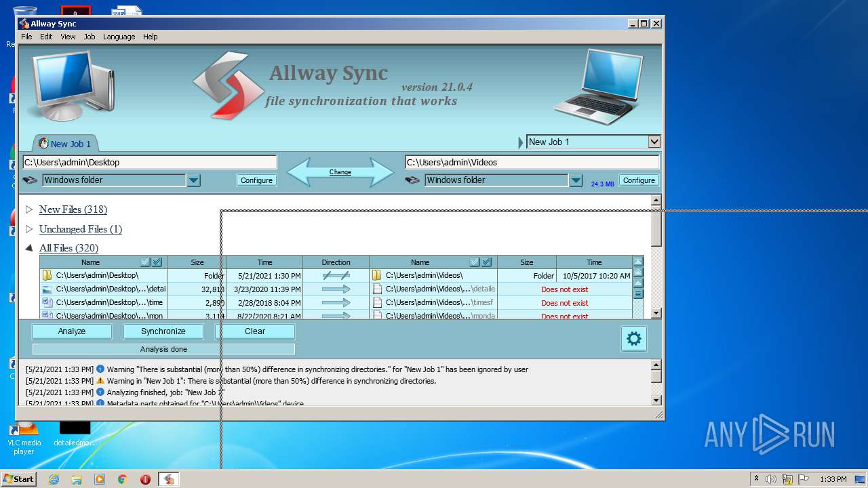
Task: Open Windows Explorer from taskbar
Action: 77,479
